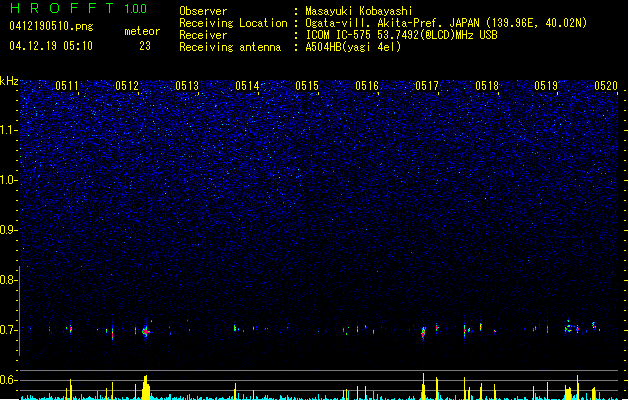
Task: Click the 0520 time marker
Action: (x=606, y=86)
